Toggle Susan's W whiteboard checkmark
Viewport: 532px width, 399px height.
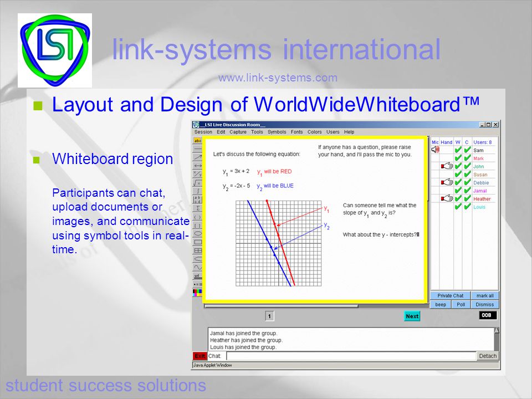click(x=458, y=174)
